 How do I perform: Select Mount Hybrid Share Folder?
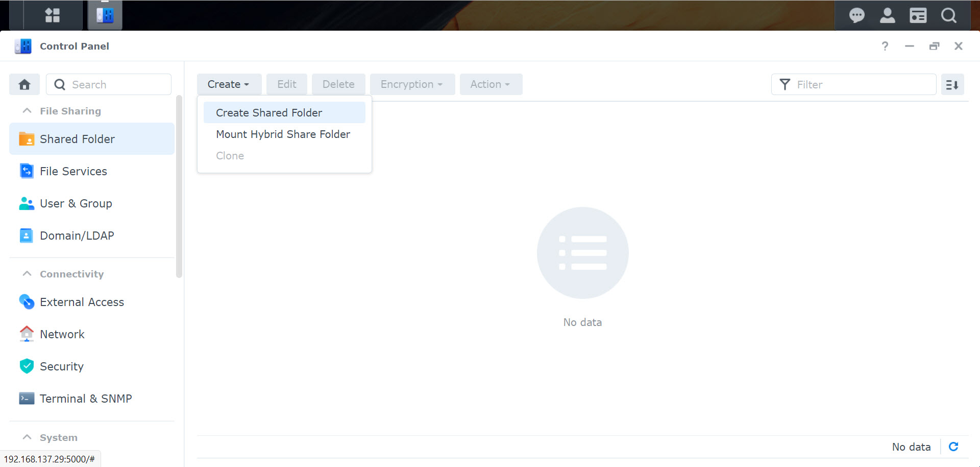tap(283, 134)
